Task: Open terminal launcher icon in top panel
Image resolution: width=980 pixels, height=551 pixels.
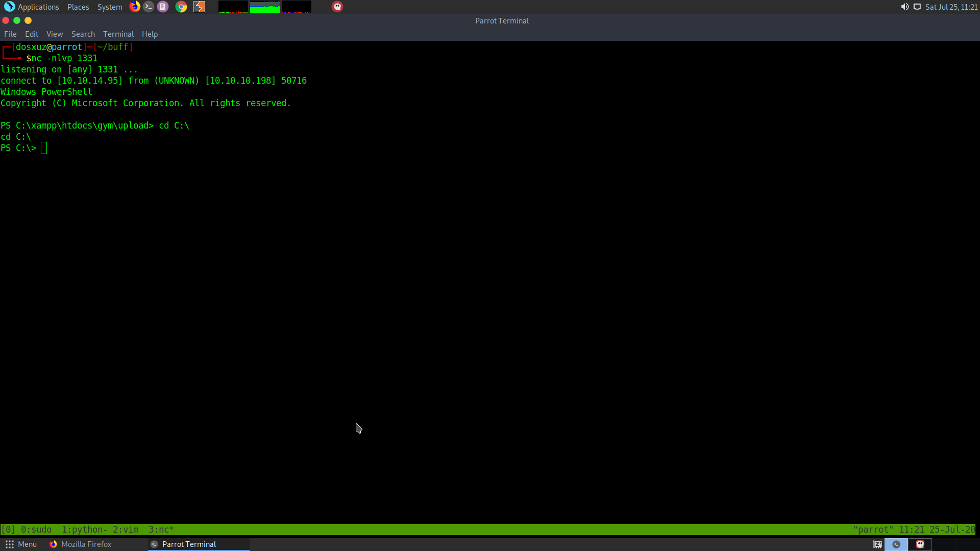Action: tap(149, 7)
